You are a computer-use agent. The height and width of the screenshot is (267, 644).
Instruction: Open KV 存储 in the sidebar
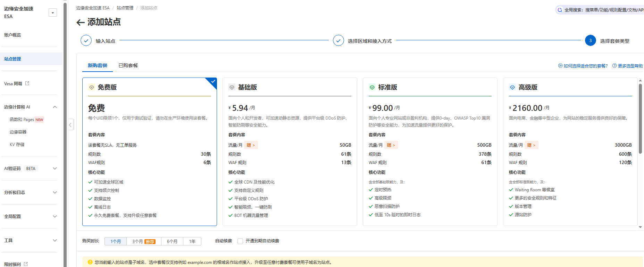pos(17,145)
